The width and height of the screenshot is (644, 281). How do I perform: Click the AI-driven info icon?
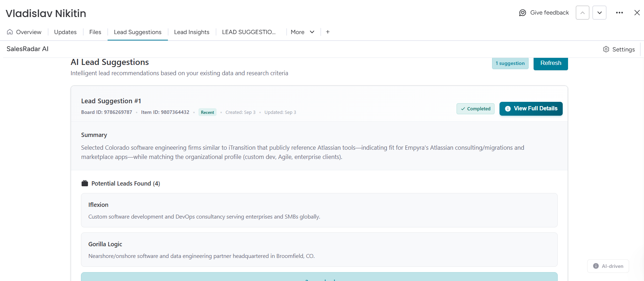596,266
